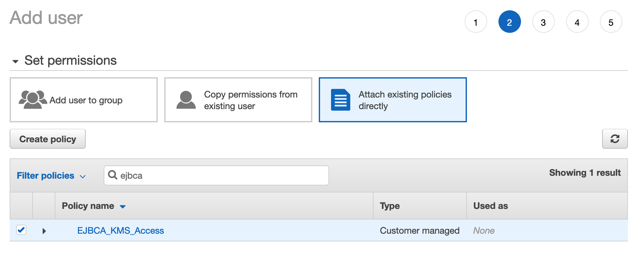Click the refresh policies icon button
This screenshot has height=262, width=644.
point(615,139)
